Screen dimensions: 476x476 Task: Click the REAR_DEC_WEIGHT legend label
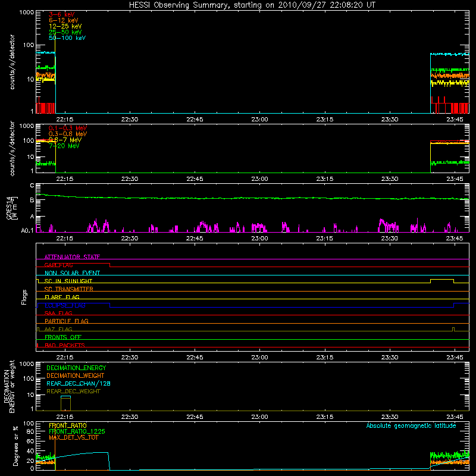[x=73, y=392]
